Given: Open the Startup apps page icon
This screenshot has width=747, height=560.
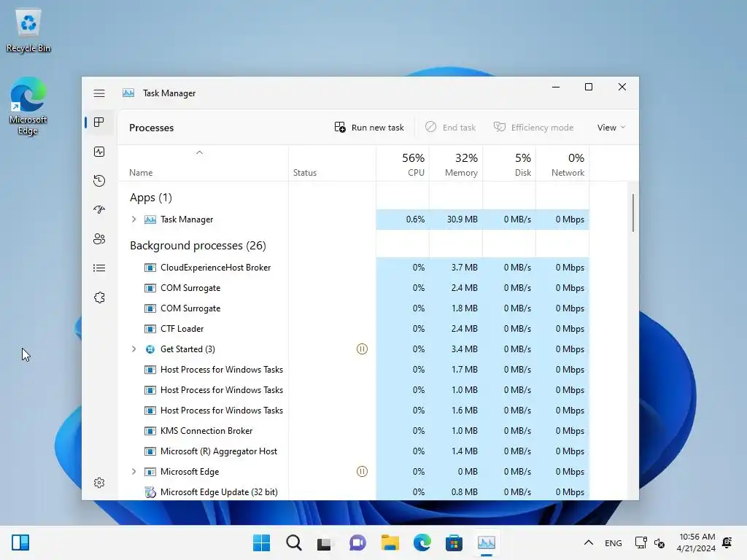Looking at the screenshot, I should [x=99, y=209].
